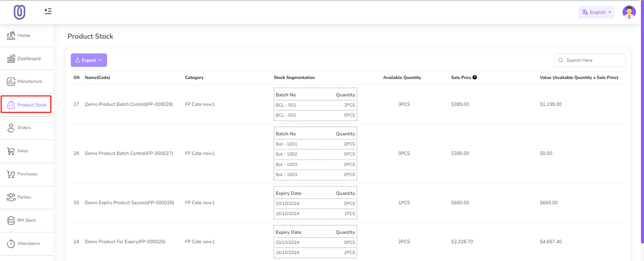This screenshot has height=261, width=644.
Task: Click the Available Quantity column header
Action: pyautogui.click(x=402, y=78)
